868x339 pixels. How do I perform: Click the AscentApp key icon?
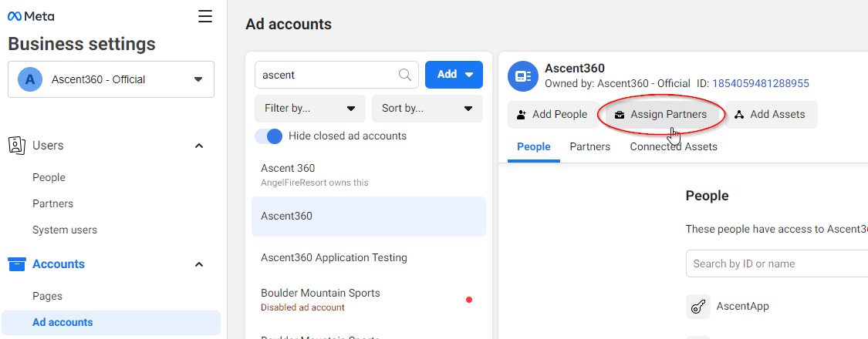pyautogui.click(x=698, y=306)
